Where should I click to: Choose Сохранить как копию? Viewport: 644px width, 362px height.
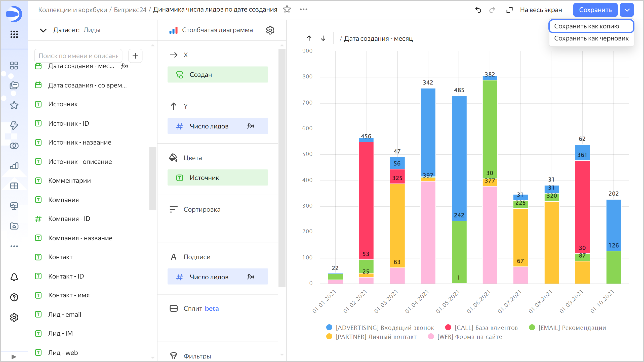click(x=586, y=26)
